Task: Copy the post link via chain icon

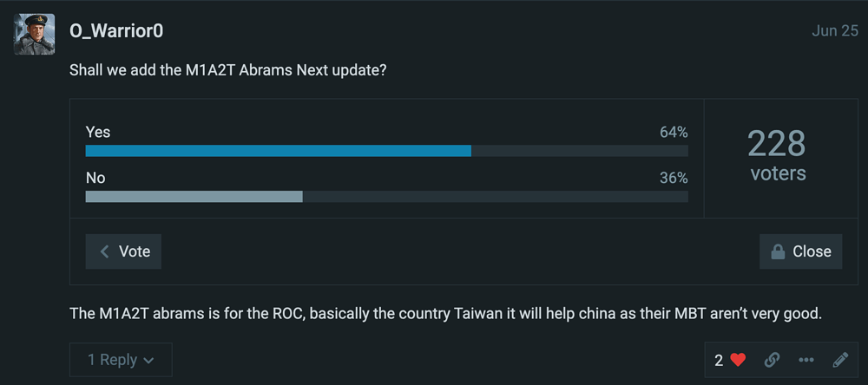Action: [772, 360]
